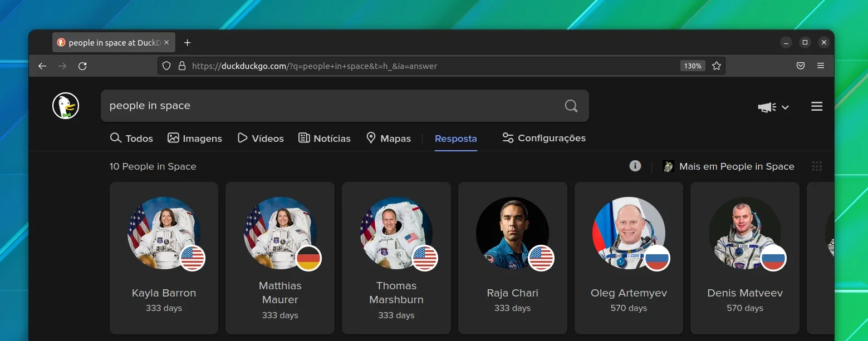Click the info icon beside Mais em People in Space
The width and height of the screenshot is (868, 341).
point(635,166)
